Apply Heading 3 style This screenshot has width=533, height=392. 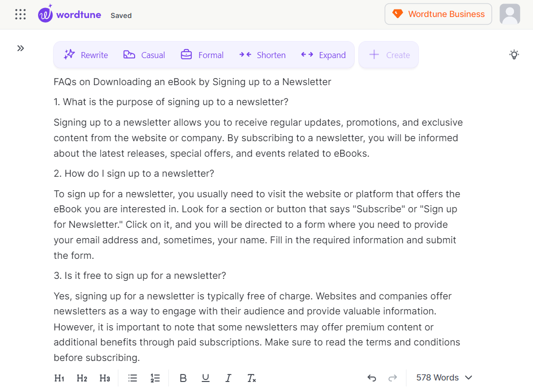coord(105,378)
